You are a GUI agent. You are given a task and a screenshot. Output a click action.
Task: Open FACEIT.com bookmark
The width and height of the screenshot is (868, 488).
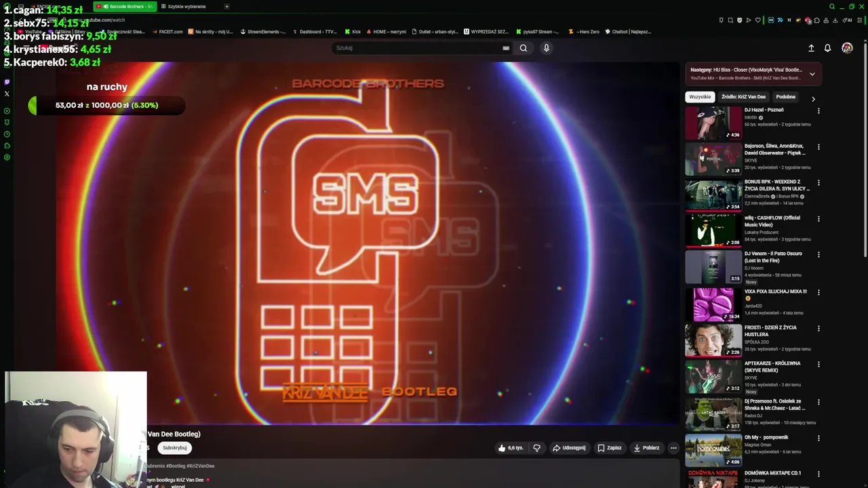(167, 32)
